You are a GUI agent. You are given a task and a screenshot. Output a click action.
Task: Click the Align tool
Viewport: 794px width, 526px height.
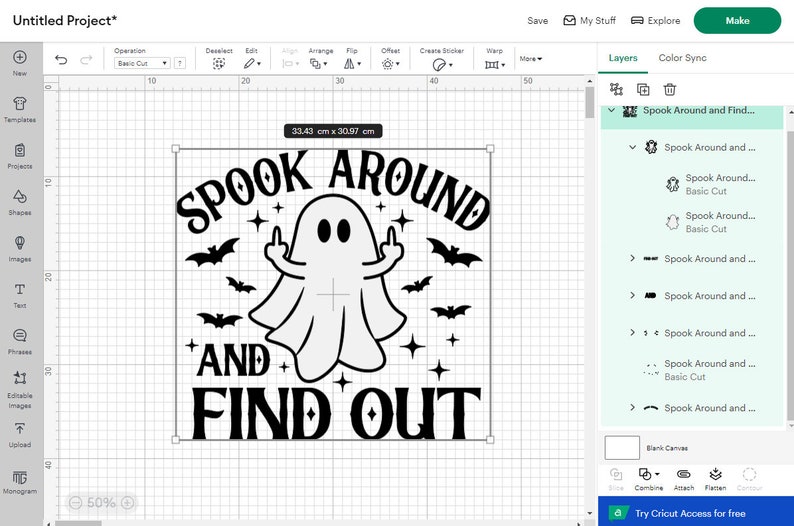[290, 60]
